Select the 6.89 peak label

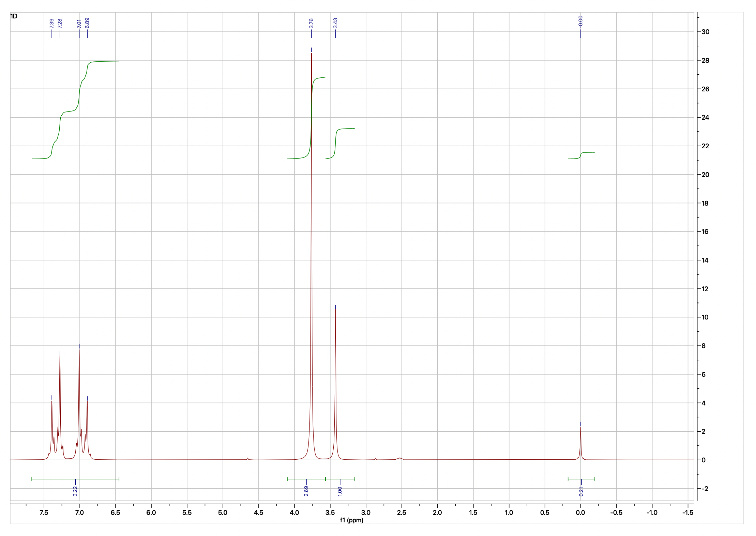tap(87, 23)
